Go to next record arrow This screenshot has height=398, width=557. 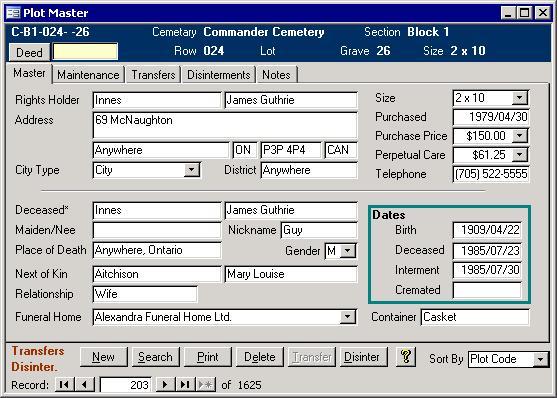(165, 384)
